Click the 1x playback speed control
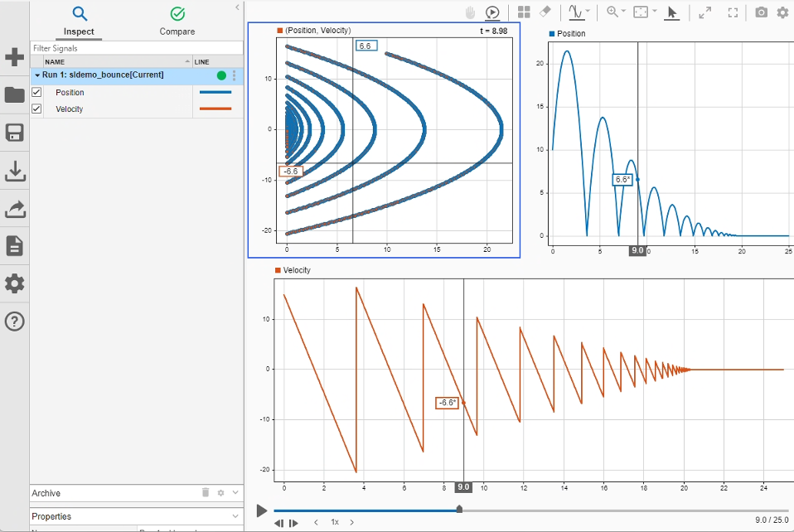Image resolution: width=794 pixels, height=532 pixels. click(x=334, y=522)
